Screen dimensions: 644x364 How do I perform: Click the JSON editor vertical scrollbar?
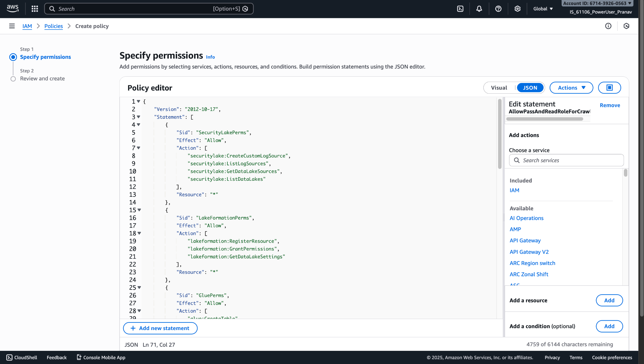click(500, 134)
